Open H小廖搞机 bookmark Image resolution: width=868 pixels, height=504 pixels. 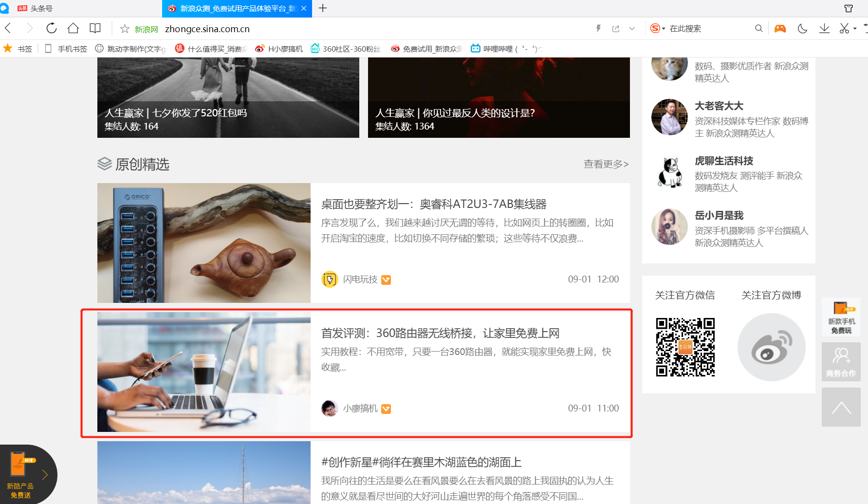pos(279,49)
